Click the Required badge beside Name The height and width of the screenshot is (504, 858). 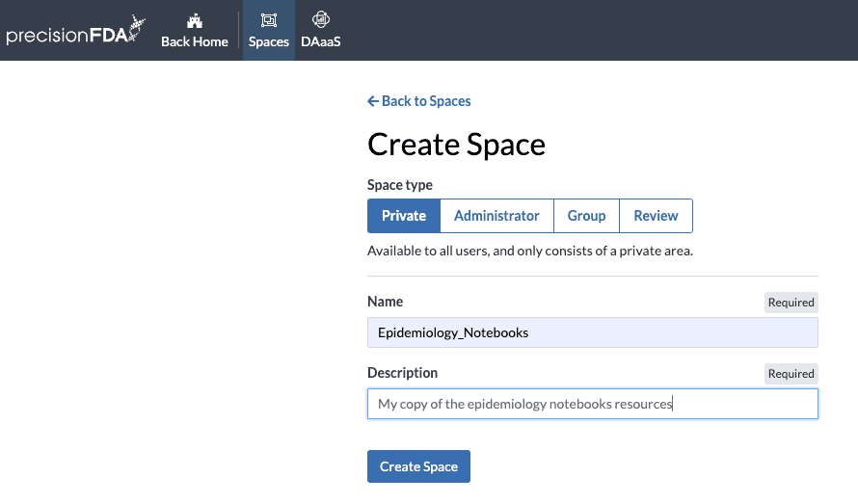[791, 303]
